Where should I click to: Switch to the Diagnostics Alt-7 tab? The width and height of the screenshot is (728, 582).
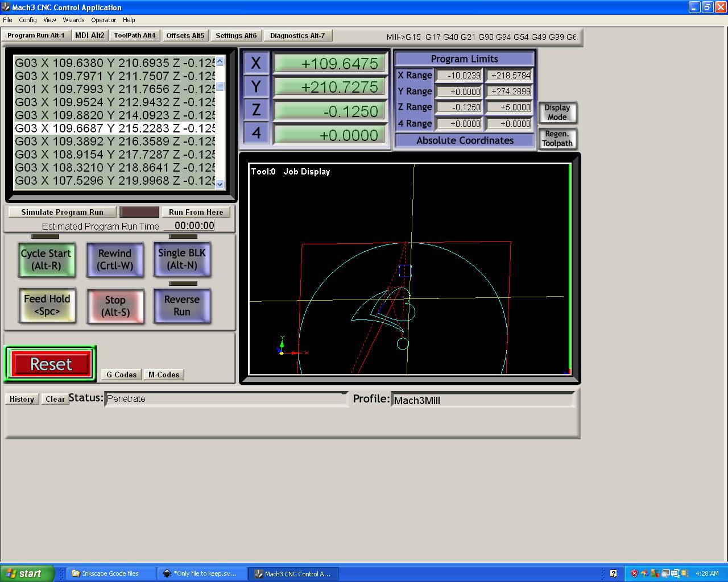coord(297,35)
